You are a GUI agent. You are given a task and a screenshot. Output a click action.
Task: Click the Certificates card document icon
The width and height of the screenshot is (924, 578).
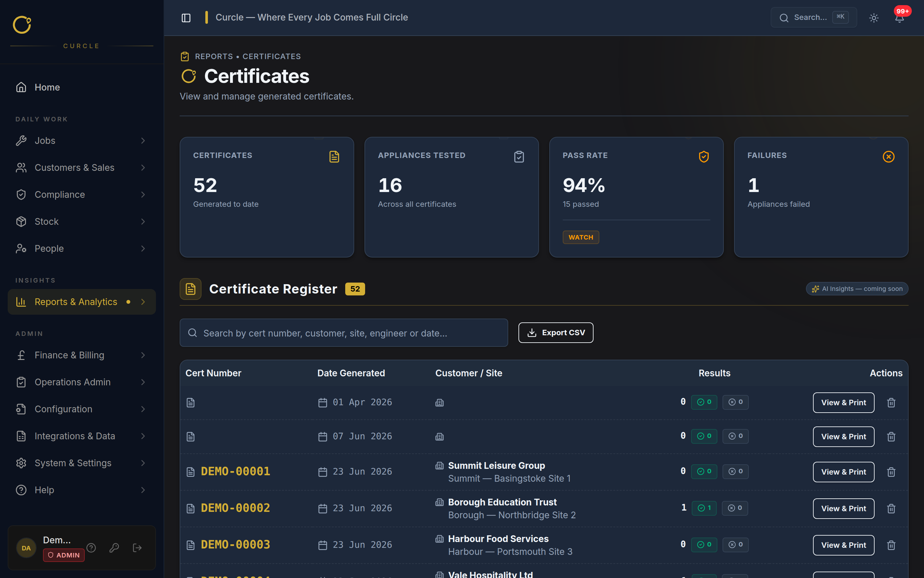click(x=334, y=157)
